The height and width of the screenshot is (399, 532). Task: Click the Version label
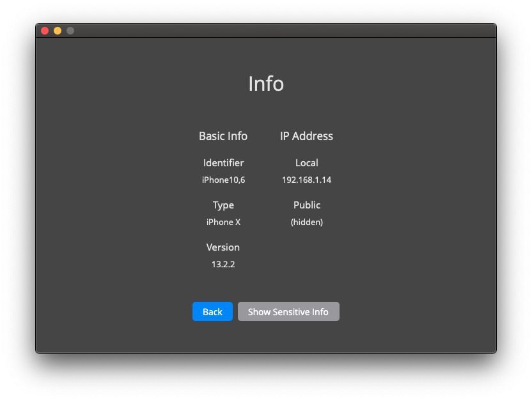[223, 247]
